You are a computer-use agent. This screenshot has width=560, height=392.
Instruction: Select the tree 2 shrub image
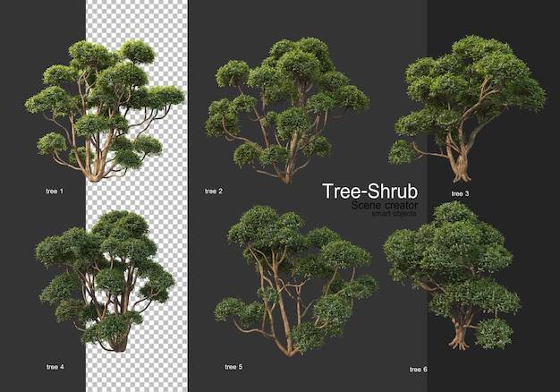(x=287, y=111)
